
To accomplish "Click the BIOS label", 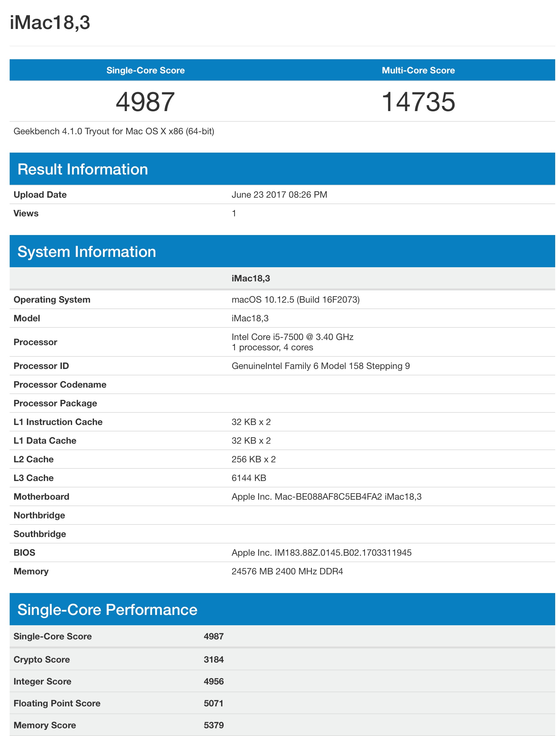I will coord(24,553).
